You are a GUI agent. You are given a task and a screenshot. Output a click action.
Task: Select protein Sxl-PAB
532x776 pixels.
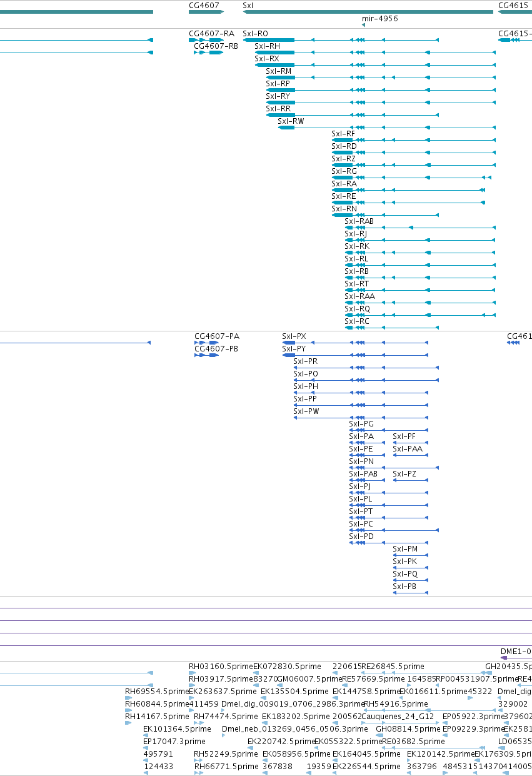point(363,474)
